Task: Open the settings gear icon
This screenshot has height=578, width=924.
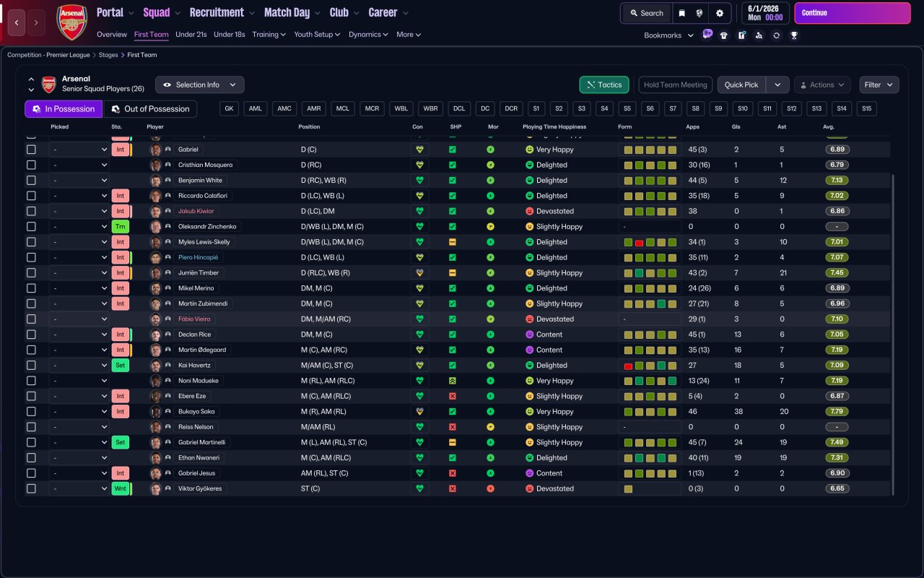Action: pyautogui.click(x=720, y=13)
